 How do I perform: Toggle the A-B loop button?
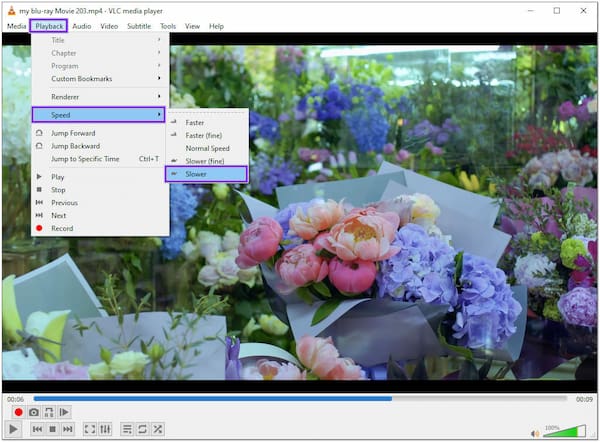[49, 412]
